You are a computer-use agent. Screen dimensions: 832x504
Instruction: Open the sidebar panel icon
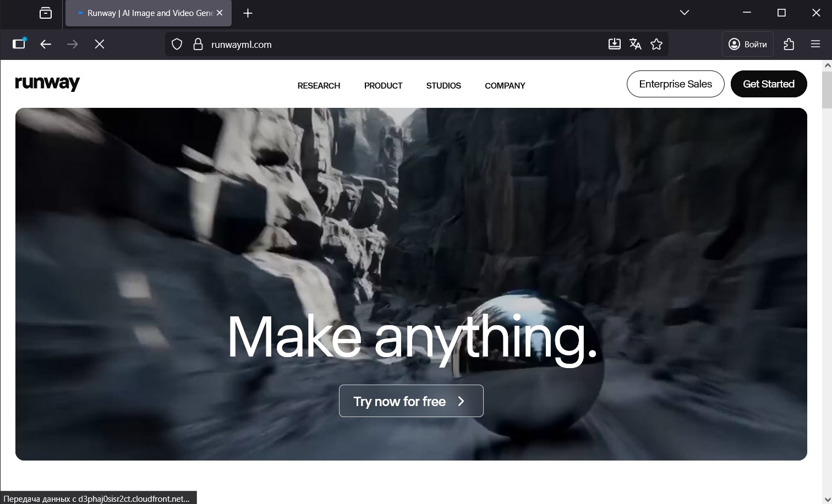[19, 44]
